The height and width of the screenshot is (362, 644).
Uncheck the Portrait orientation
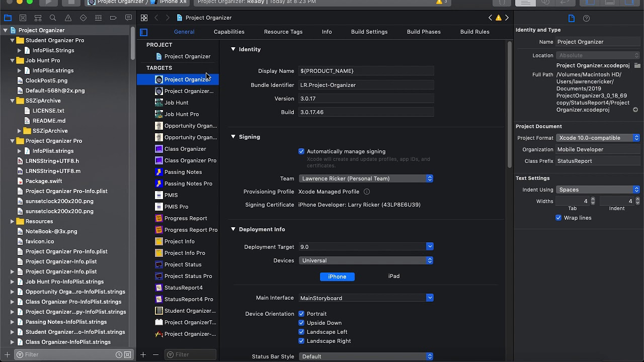click(x=301, y=314)
